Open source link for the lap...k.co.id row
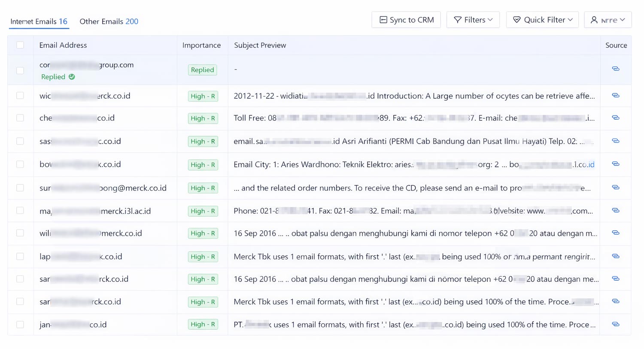The width and height of the screenshot is (644, 349). click(616, 256)
